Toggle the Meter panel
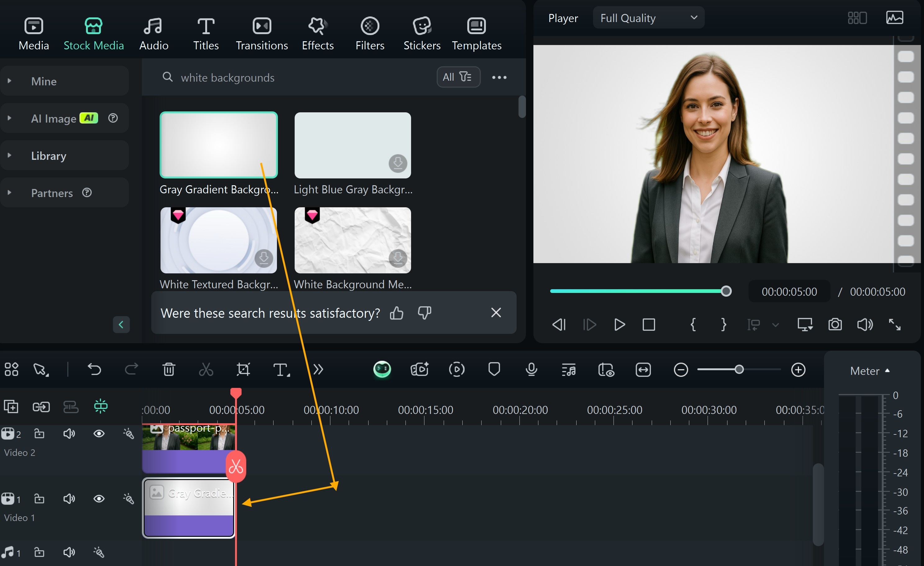Viewport: 924px width, 566px height. [x=870, y=371]
